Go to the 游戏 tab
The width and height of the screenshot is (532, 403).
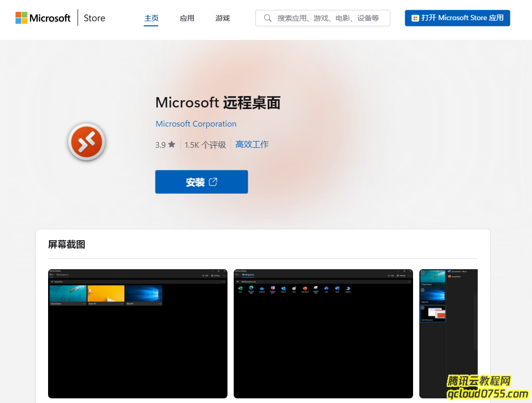222,18
